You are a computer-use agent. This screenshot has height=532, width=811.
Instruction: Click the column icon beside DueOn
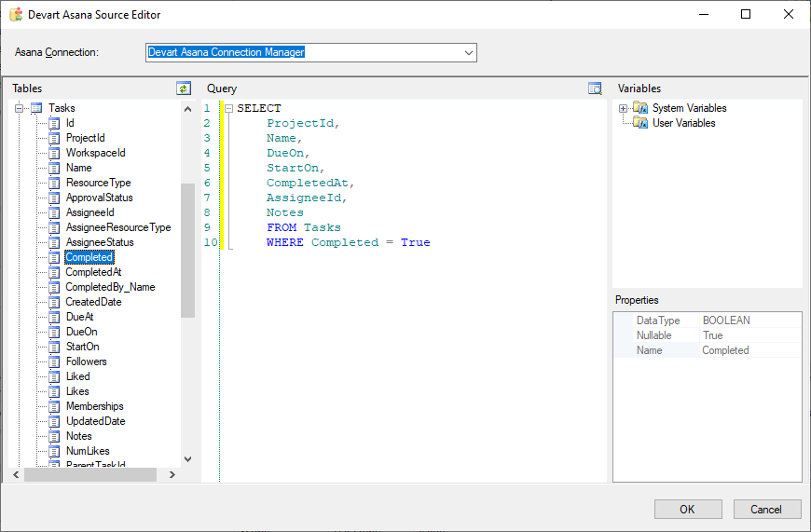tap(54, 332)
